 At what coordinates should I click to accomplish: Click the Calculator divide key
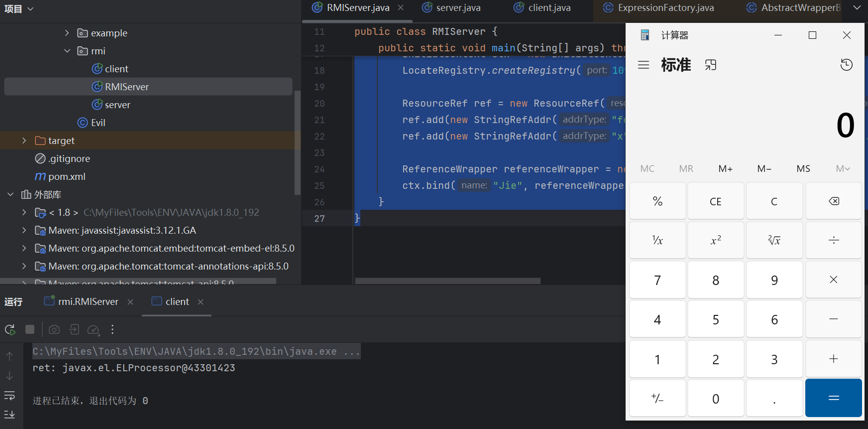[x=834, y=241]
